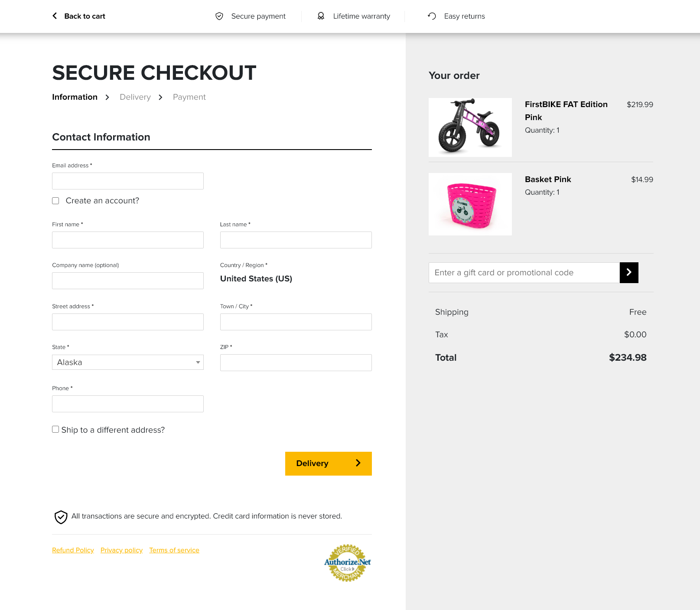Click the Lifetime warranty ribbon icon

pos(321,16)
